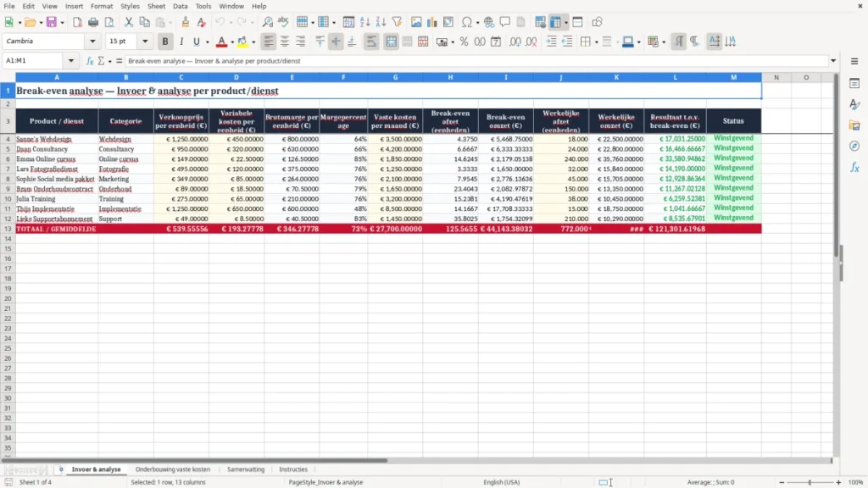Click the Print icon in toolbar
The image size is (868, 488).
[x=93, y=22]
